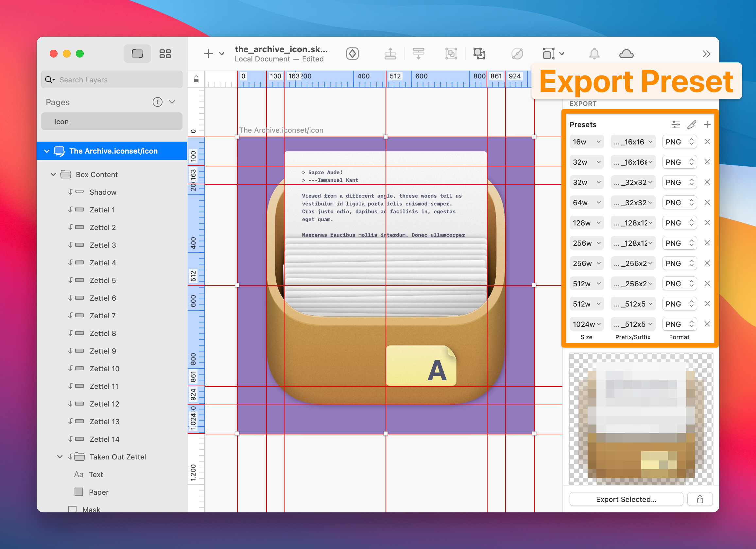Screen dimensions: 756x549
Task: Click the share export icon
Action: pos(700,499)
